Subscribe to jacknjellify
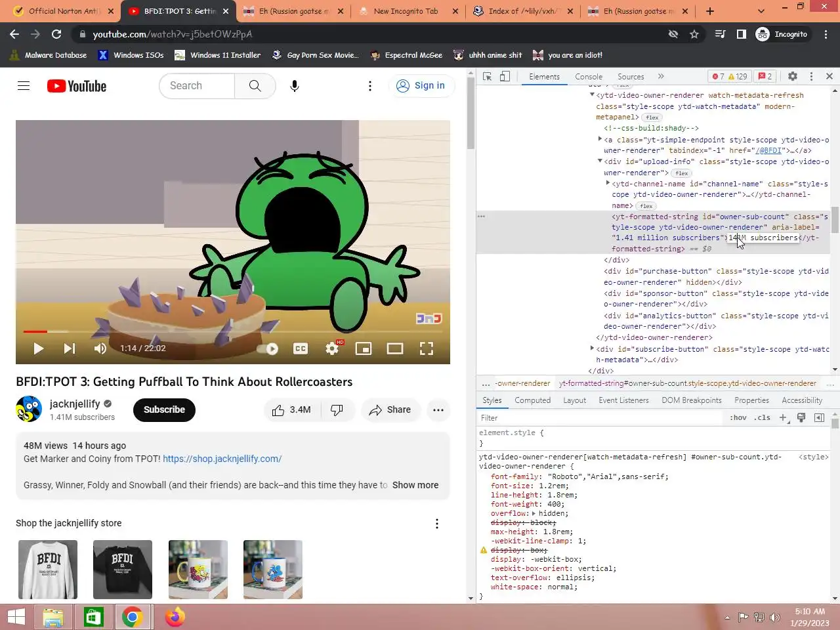 164,409
